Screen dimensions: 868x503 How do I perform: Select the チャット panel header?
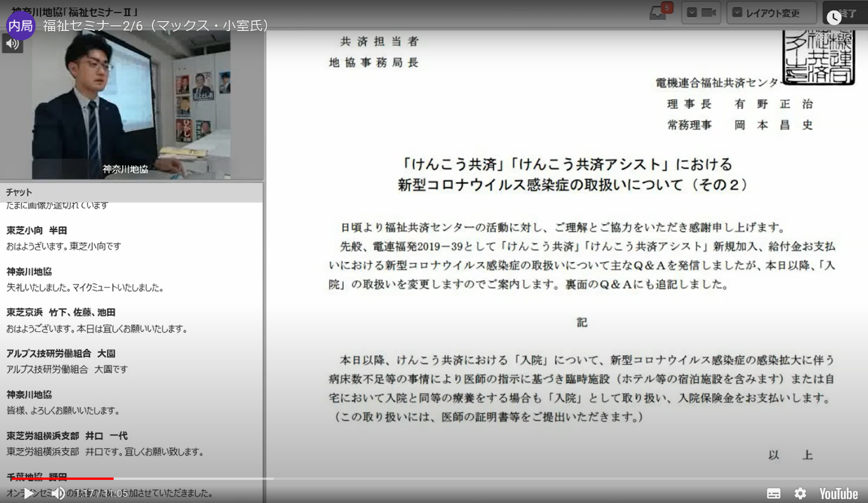(131, 192)
